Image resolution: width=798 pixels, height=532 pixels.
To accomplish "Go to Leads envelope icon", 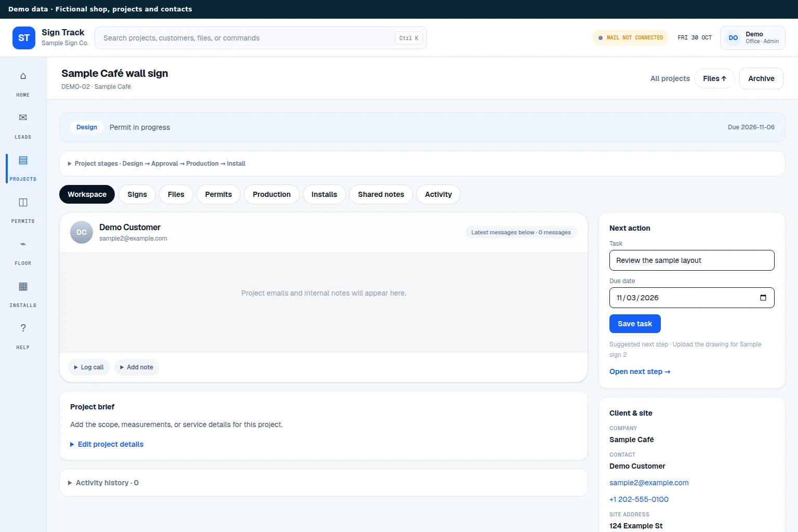I will 23,118.
